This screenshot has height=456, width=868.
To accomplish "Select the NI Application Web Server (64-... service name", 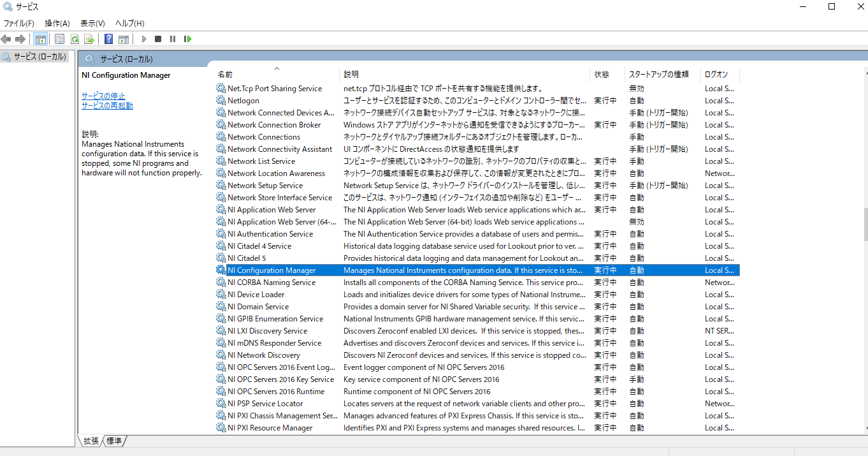I will 282,221.
